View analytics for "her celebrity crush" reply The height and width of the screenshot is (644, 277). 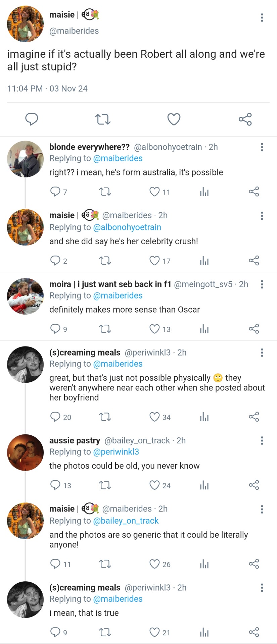[204, 261]
